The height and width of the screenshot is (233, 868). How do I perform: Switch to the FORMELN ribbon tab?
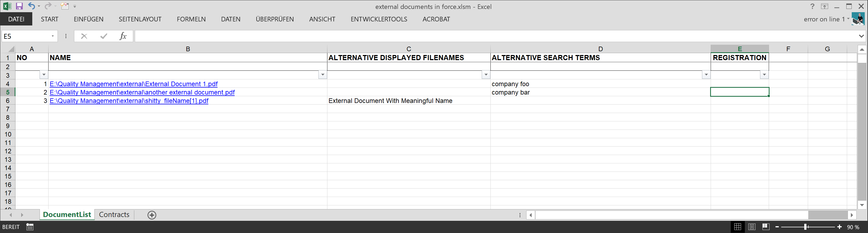191,19
